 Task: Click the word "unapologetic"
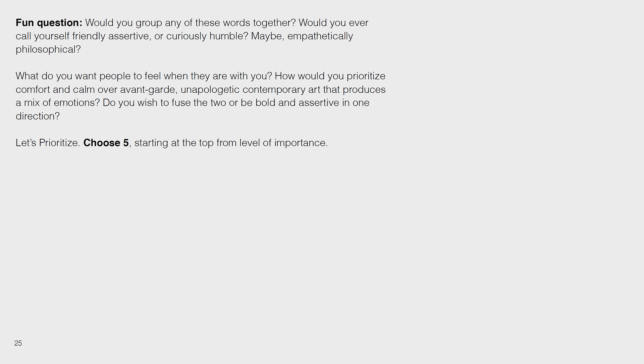coord(210,90)
